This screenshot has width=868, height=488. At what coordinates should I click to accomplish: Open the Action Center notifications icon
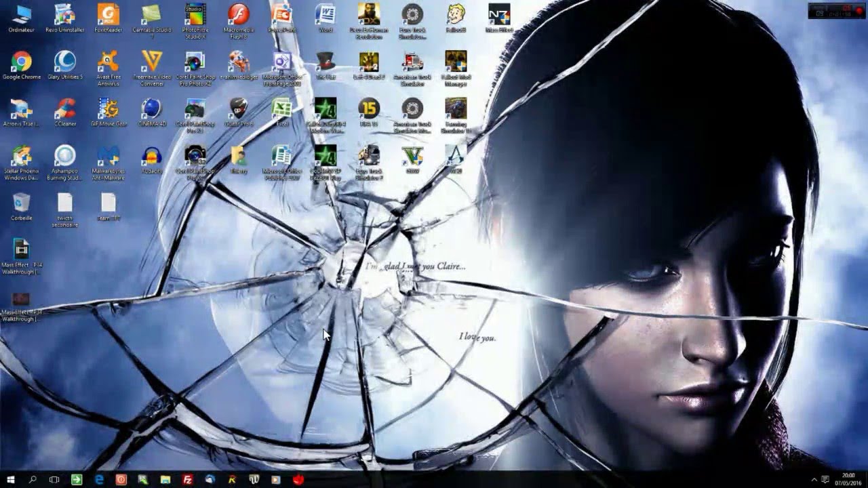(826, 480)
